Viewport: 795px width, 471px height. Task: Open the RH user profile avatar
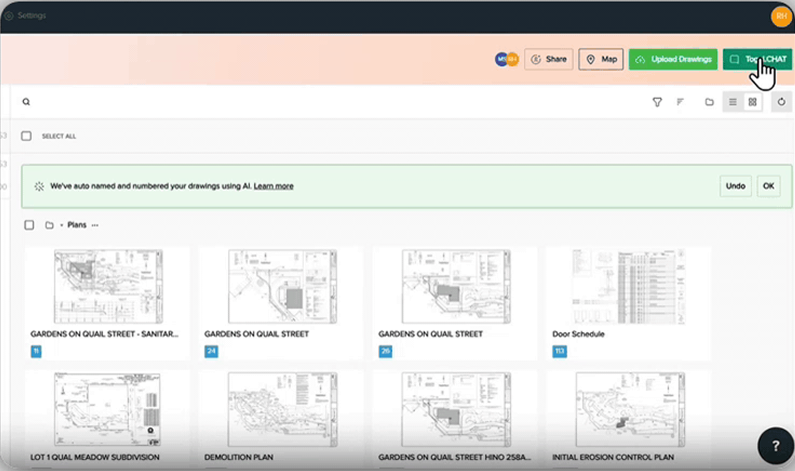click(x=781, y=16)
